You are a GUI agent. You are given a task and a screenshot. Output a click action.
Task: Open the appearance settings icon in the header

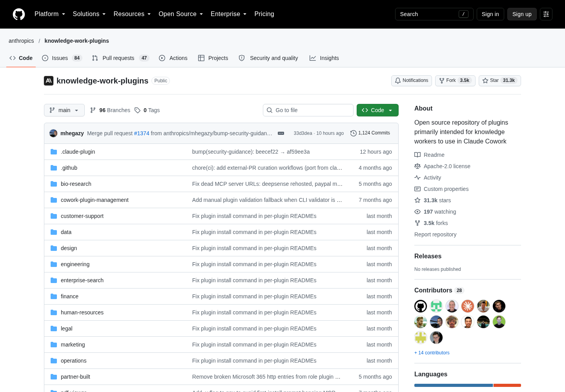(546, 14)
